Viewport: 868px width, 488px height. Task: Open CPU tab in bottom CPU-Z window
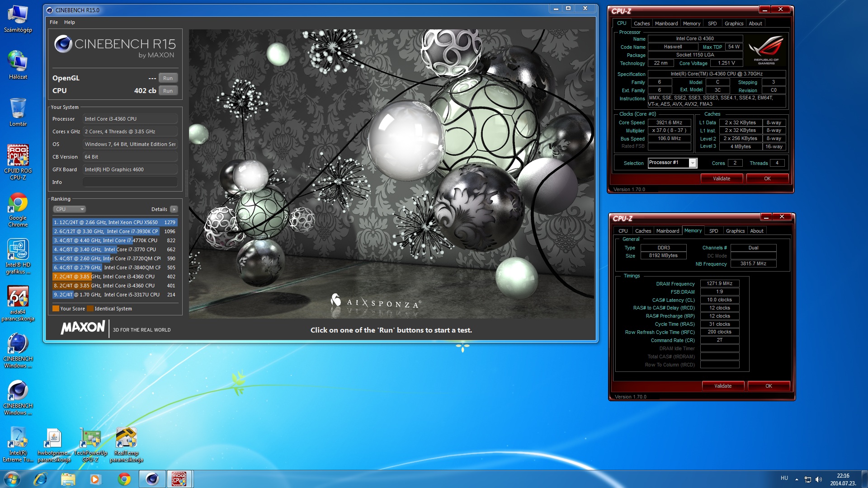[x=623, y=231]
